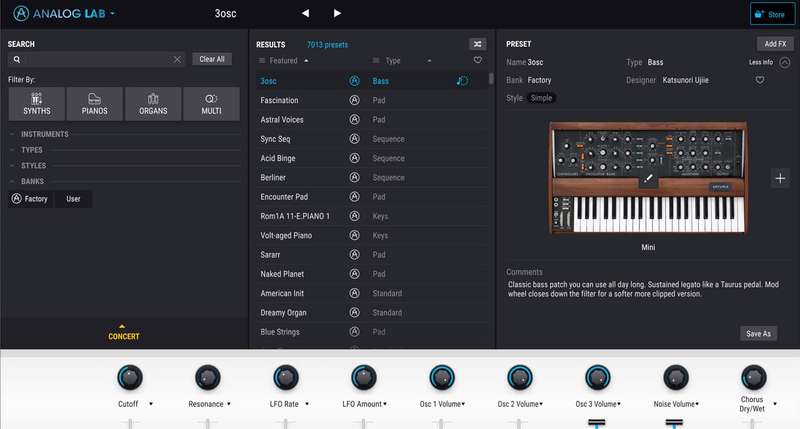This screenshot has width=800, height=429.
Task: Select the Acid Binge preset
Action: point(280,158)
